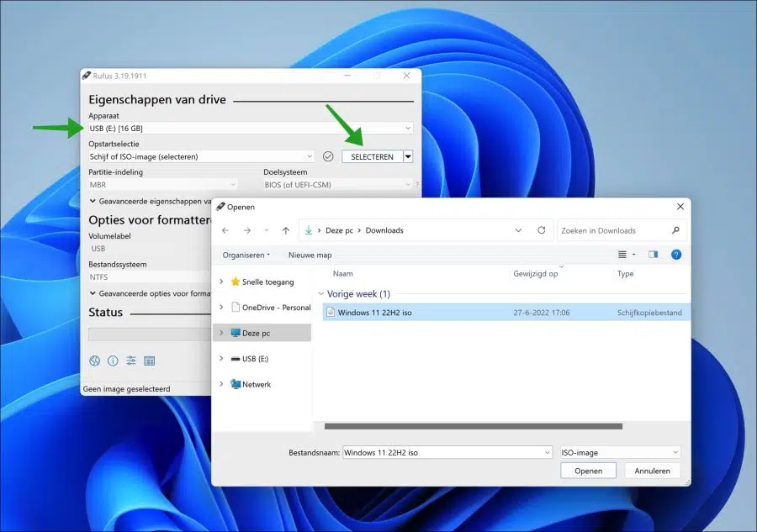
Task: Expand OneDrive - Personal tree node
Action: click(221, 308)
